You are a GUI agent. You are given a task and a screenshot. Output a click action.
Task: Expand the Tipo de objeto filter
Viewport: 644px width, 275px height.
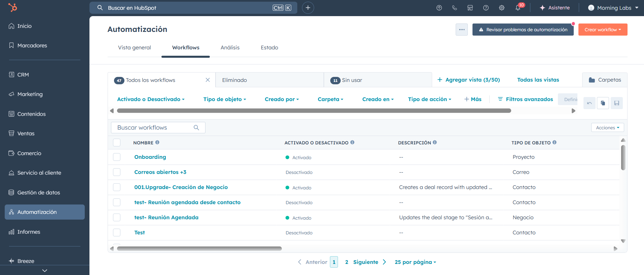point(224,99)
